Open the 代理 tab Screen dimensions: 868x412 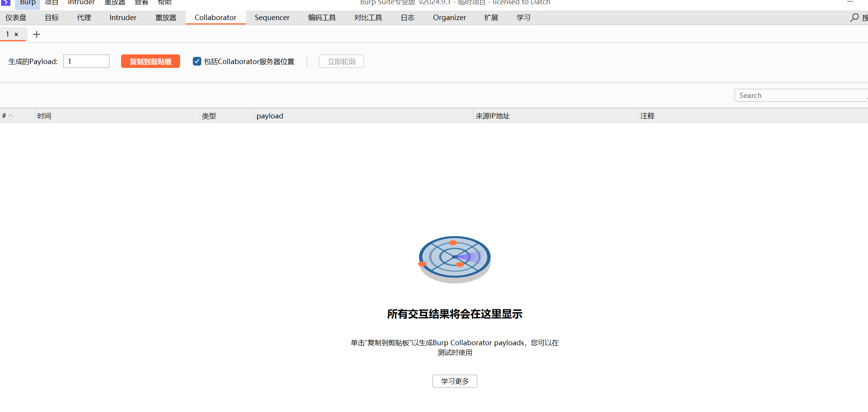tap(84, 18)
